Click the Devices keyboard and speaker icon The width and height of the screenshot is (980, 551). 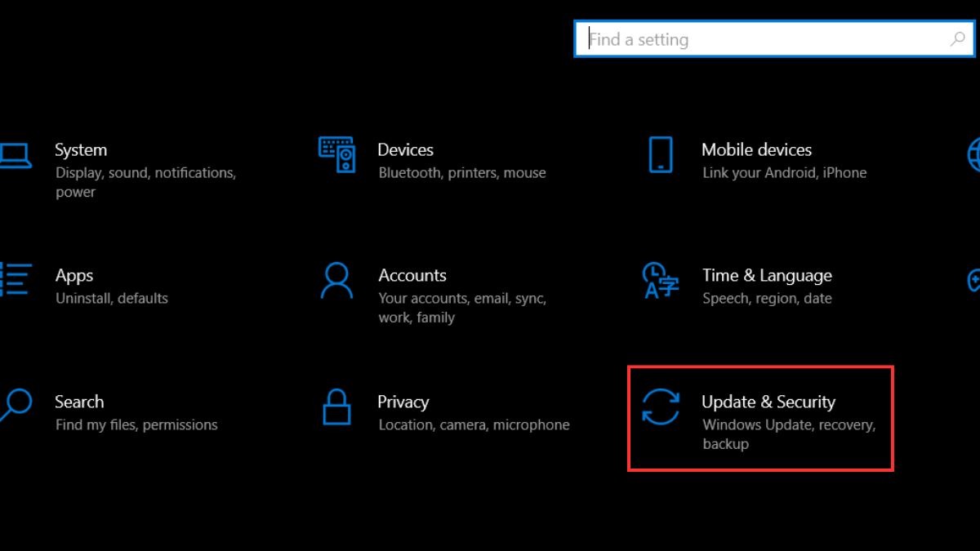click(336, 154)
